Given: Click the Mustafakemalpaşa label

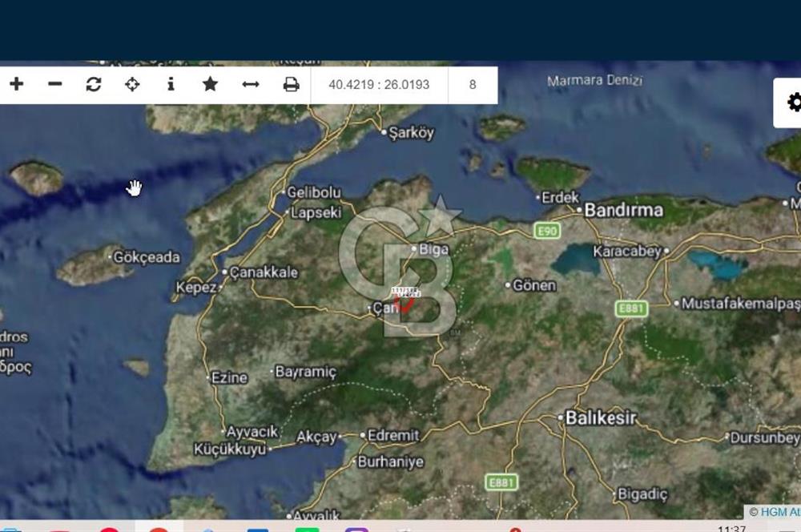Looking at the screenshot, I should (741, 304).
